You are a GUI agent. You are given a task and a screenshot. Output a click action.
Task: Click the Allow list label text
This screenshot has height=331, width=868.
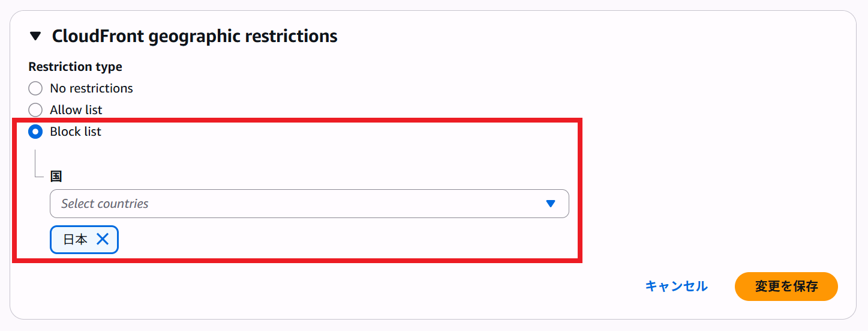76,110
